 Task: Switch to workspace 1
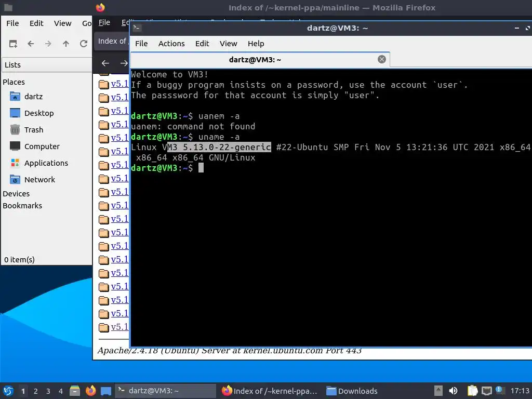pyautogui.click(x=23, y=391)
